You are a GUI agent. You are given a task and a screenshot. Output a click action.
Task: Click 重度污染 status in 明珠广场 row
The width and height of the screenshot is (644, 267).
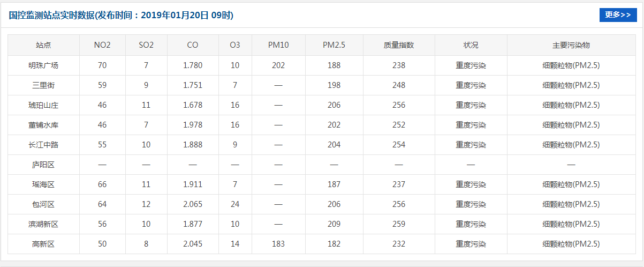(471, 65)
